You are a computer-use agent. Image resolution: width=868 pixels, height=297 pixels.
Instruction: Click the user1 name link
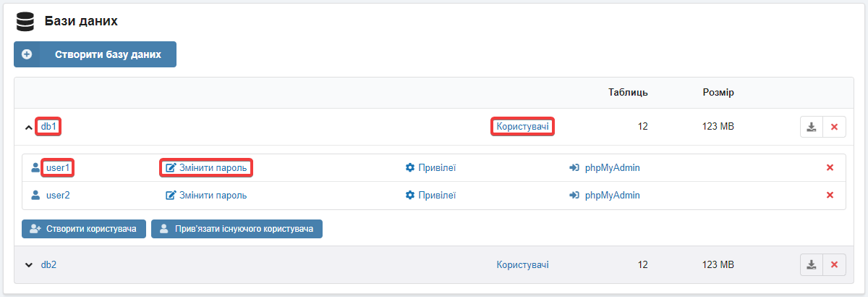click(58, 168)
